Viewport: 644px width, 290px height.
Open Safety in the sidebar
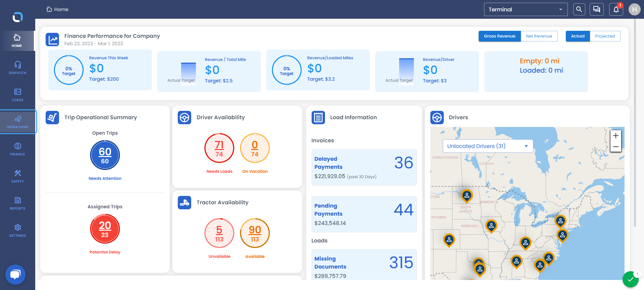pyautogui.click(x=17, y=176)
